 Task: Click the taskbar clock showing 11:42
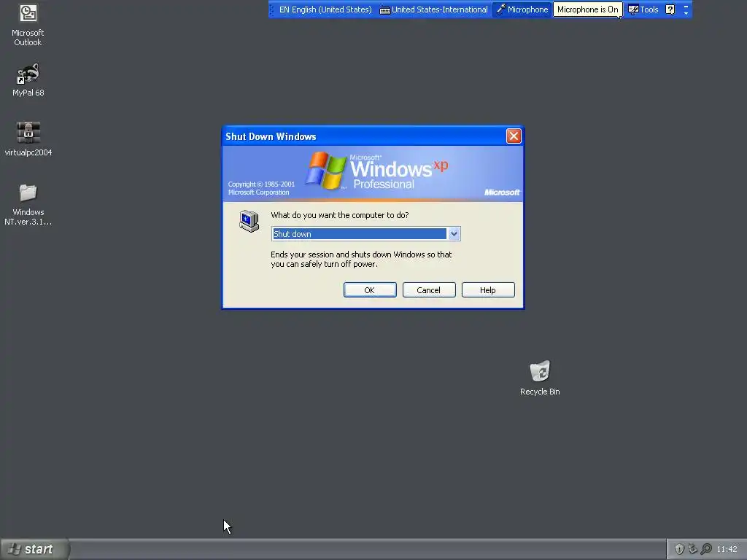click(x=727, y=550)
